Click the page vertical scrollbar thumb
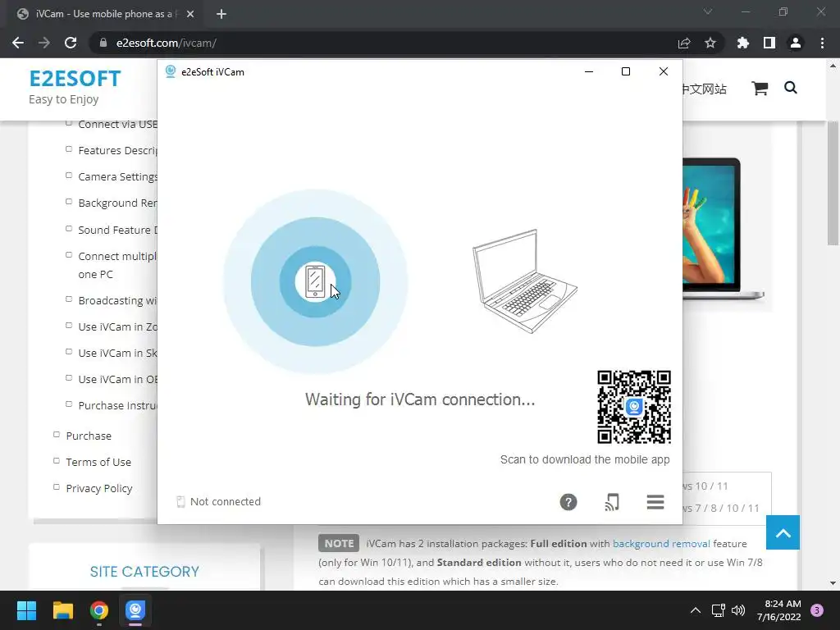 point(833,184)
